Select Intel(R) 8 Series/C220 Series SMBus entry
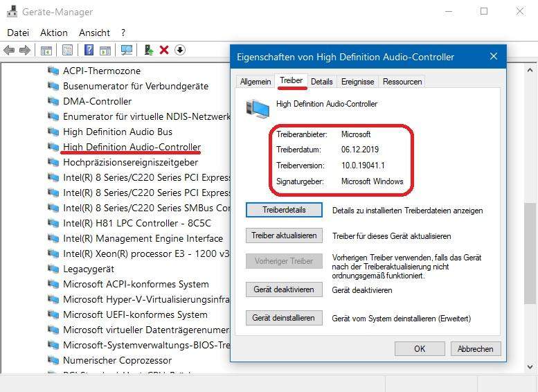 147,208
